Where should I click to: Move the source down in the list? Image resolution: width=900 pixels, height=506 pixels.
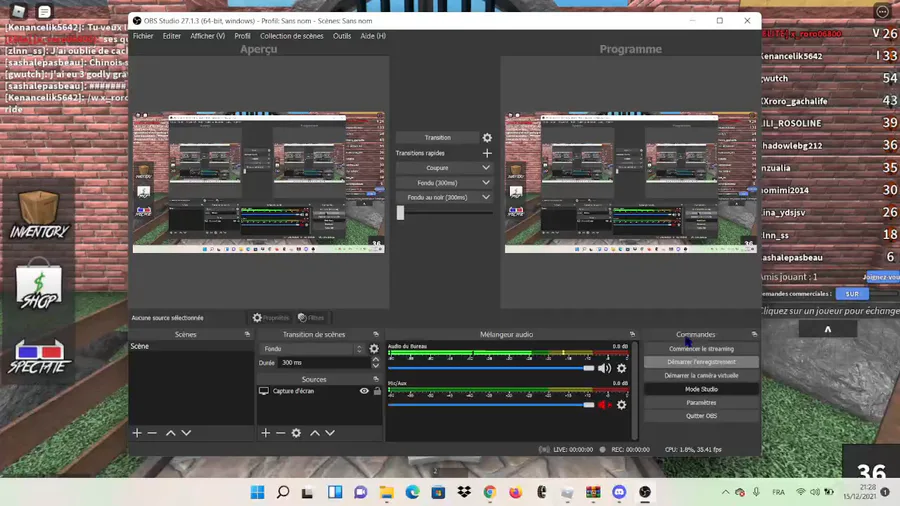click(330, 433)
